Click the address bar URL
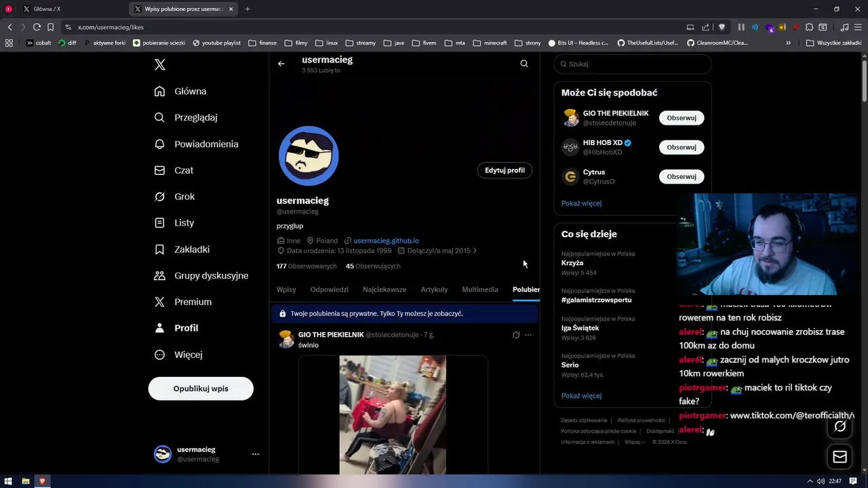 [x=111, y=27]
